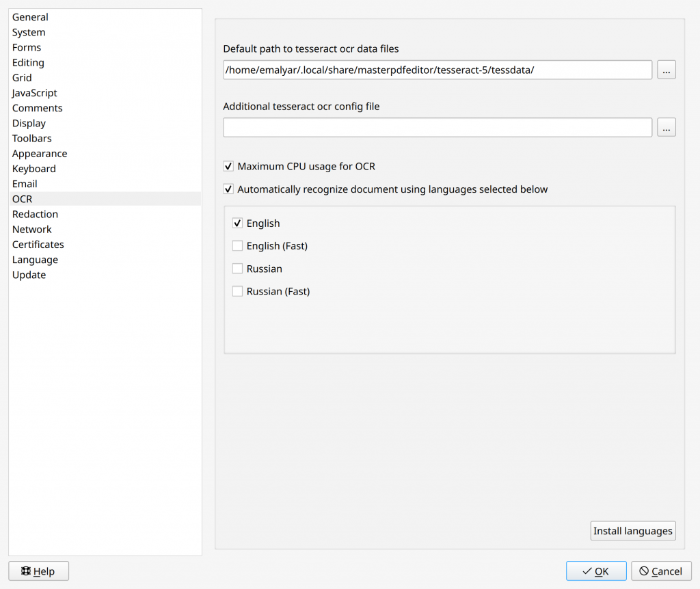Click the additional tesseract config file field
The height and width of the screenshot is (589, 700).
[x=437, y=127]
